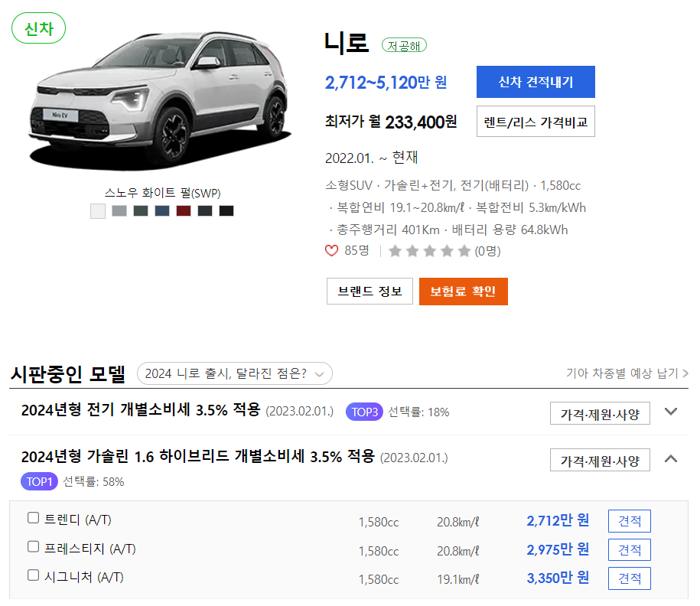Select the blue color swatch
700x606 pixels.
tap(162, 210)
